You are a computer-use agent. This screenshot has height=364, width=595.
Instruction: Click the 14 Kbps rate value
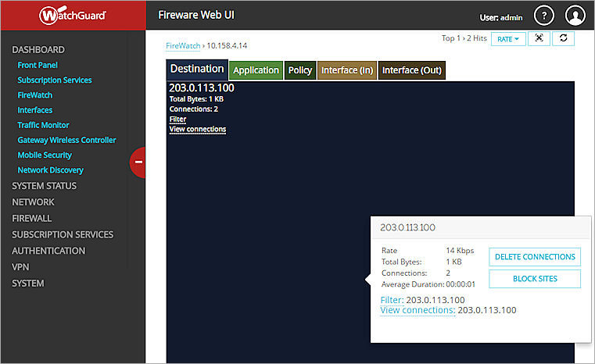coord(460,251)
